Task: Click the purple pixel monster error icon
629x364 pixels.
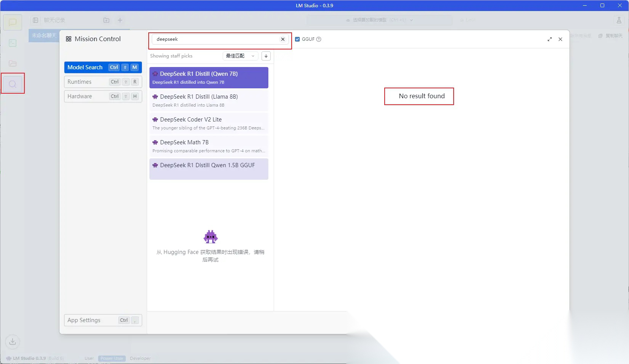Action: [x=210, y=236]
